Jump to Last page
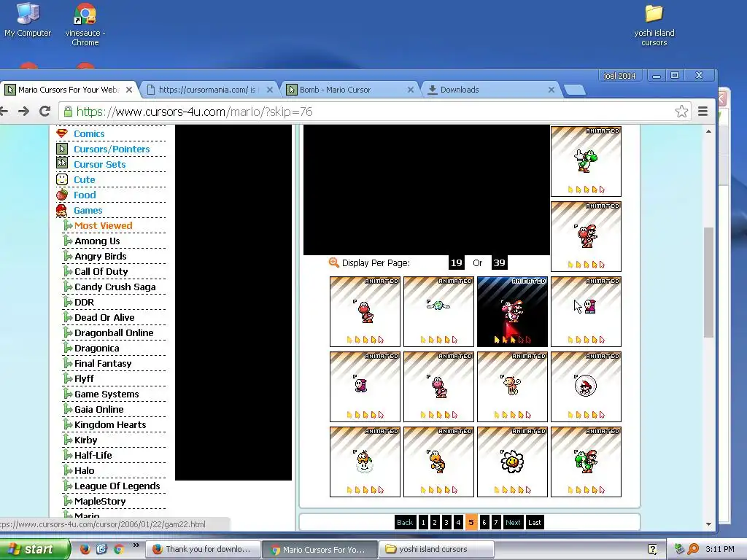 (x=535, y=522)
